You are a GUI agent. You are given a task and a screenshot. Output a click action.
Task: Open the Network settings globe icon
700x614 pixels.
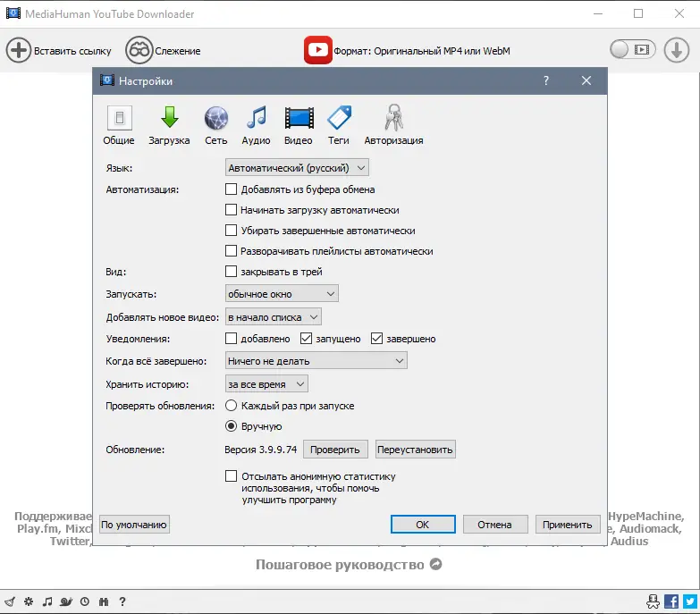(216, 118)
